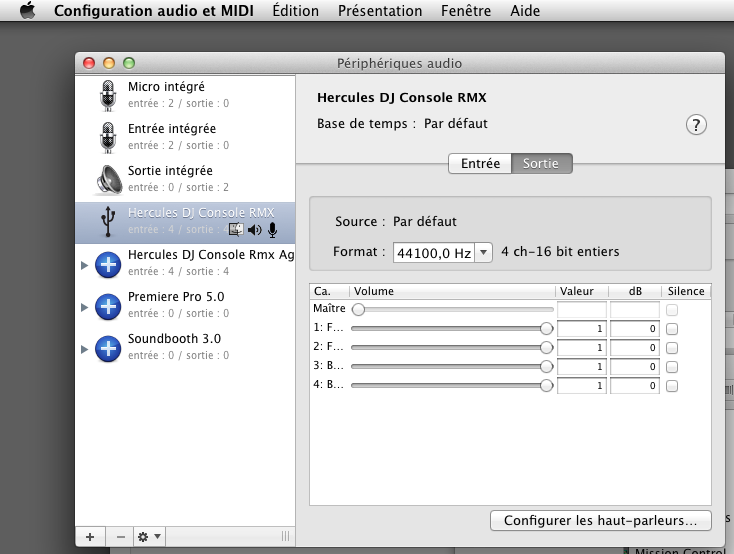Toggle the Maître Silence checkbox

(672, 310)
